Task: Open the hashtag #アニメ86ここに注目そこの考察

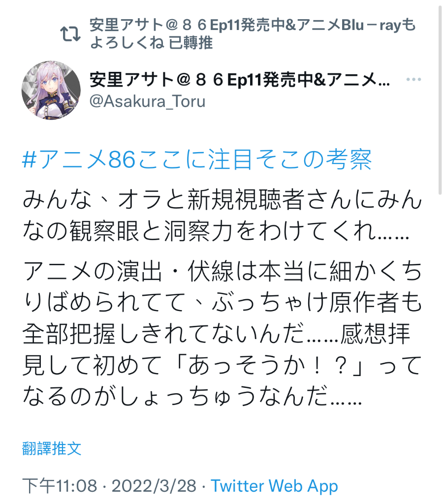Action: (197, 159)
